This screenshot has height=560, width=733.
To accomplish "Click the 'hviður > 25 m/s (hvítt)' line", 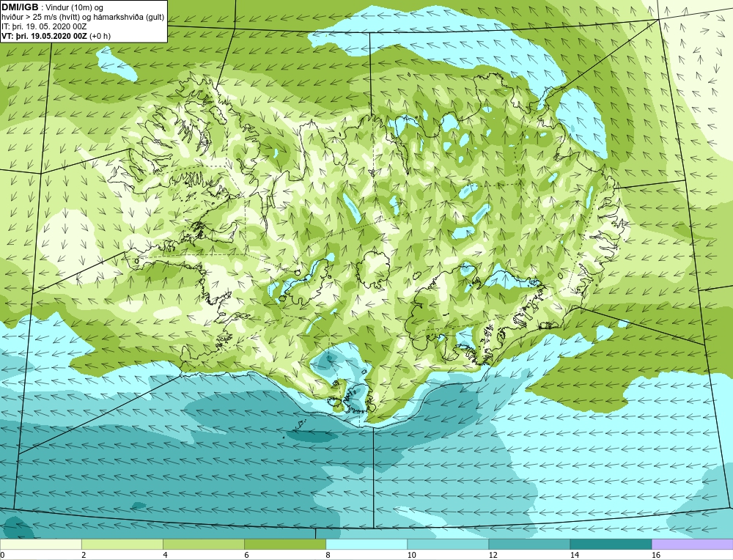I will 42,18.
